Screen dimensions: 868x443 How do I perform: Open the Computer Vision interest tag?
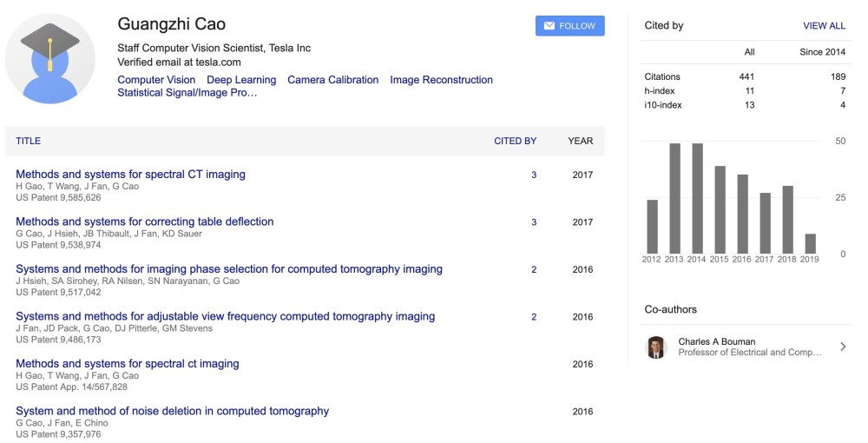click(156, 80)
